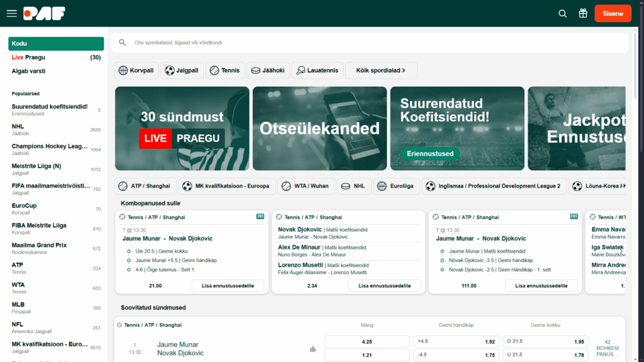Viewport: 644px width, 362px height.
Task: Open the hamburger navigation menu
Action: pyautogui.click(x=12, y=13)
